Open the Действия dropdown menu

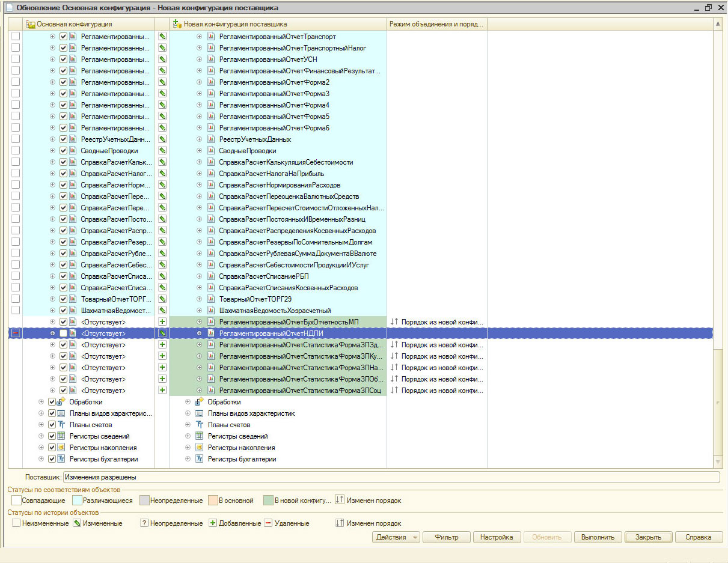coord(396,537)
